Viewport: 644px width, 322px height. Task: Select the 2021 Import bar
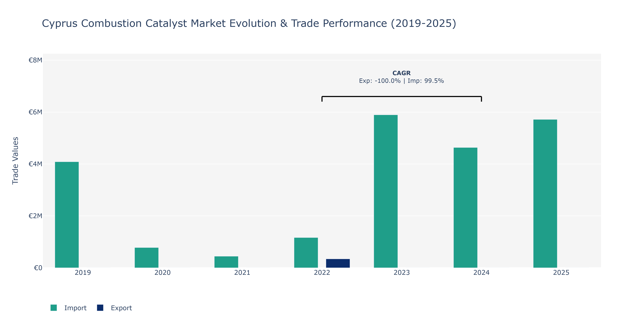(x=226, y=262)
